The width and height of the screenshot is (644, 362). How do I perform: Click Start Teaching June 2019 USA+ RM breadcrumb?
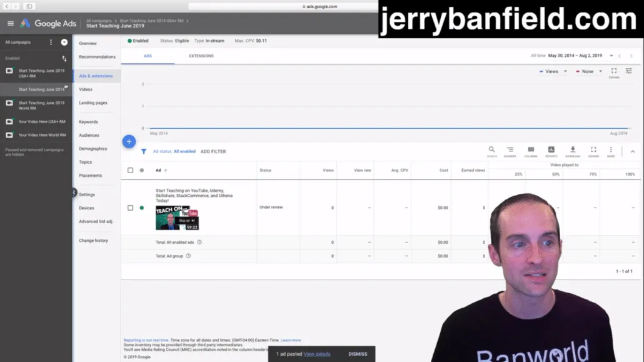(x=151, y=21)
